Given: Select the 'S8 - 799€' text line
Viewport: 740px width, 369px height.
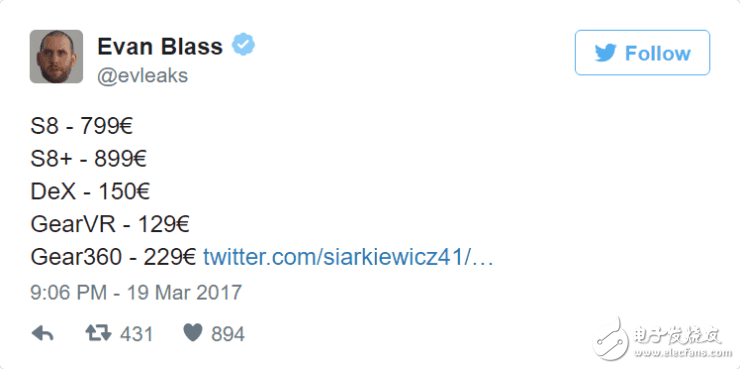Looking at the screenshot, I should pyautogui.click(x=82, y=127).
